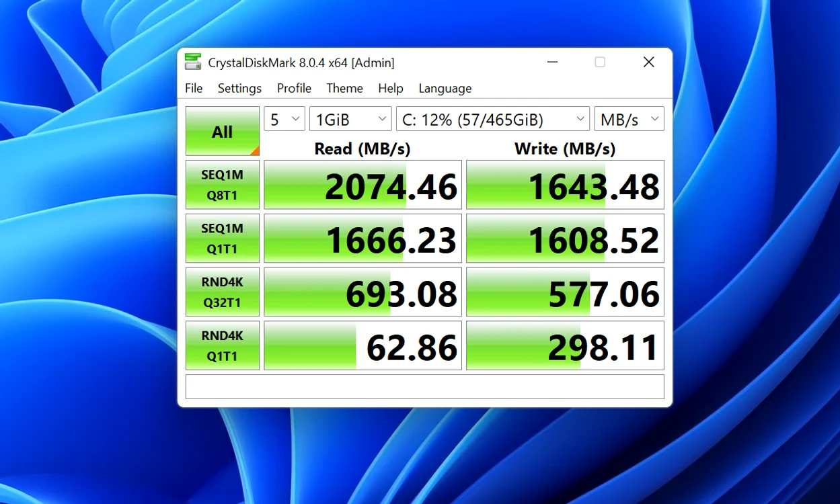840x504 pixels.
Task: Click the SEQ1M Q1T1 read result 1666.23
Action: click(x=363, y=239)
